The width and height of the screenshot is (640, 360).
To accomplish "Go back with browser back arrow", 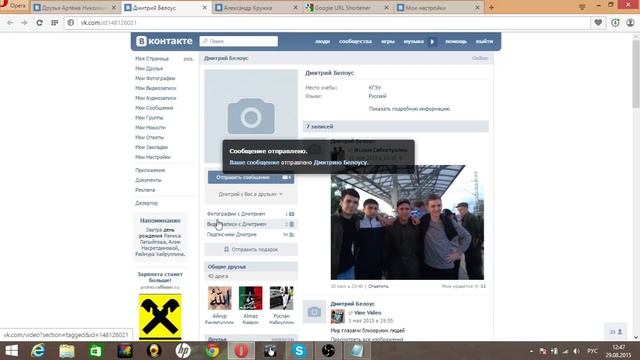I will click(x=10, y=23).
